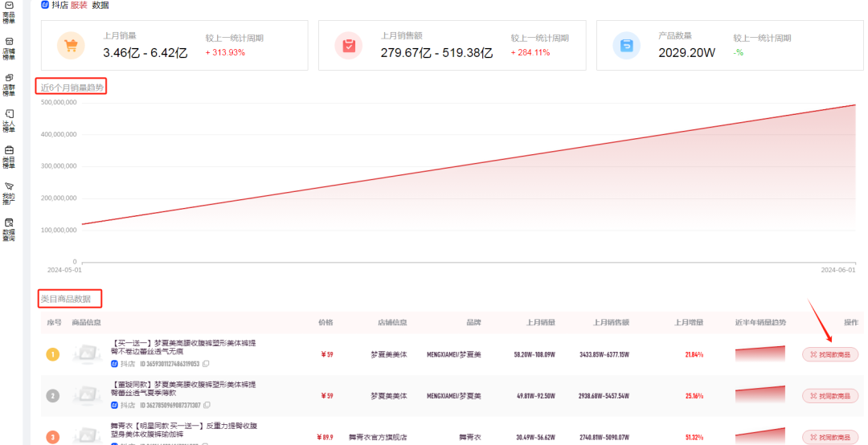This screenshot has width=868, height=445.
Task: Click 找同款商品 for the rank 2 product
Action: pos(830,396)
